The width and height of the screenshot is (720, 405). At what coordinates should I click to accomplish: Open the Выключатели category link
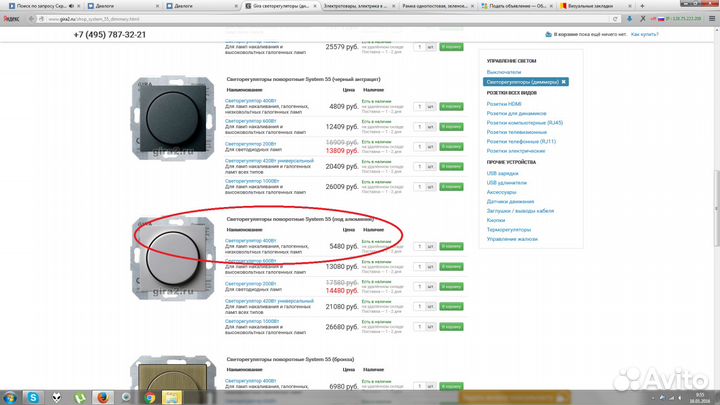502,72
